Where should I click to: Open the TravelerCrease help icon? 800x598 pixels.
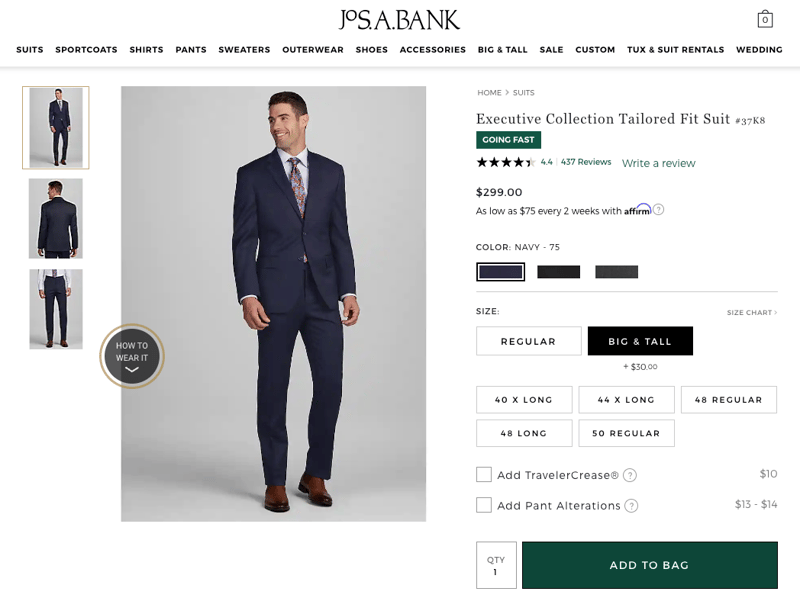point(630,476)
